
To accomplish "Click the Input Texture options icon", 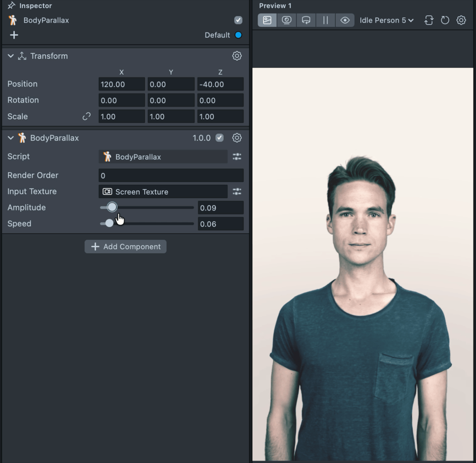I will pos(237,192).
